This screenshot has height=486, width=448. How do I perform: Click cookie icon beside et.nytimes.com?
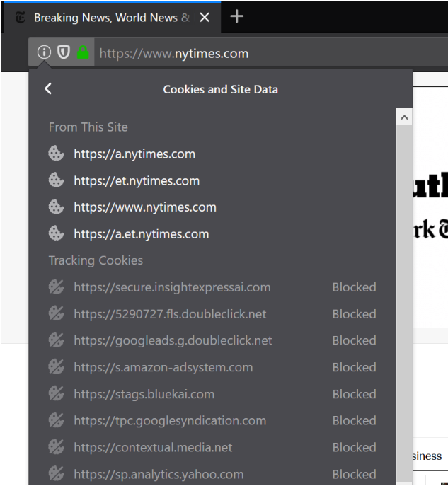56,180
